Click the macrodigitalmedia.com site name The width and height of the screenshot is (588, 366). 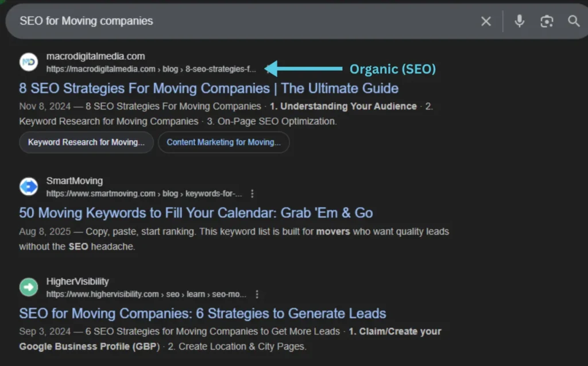point(95,56)
